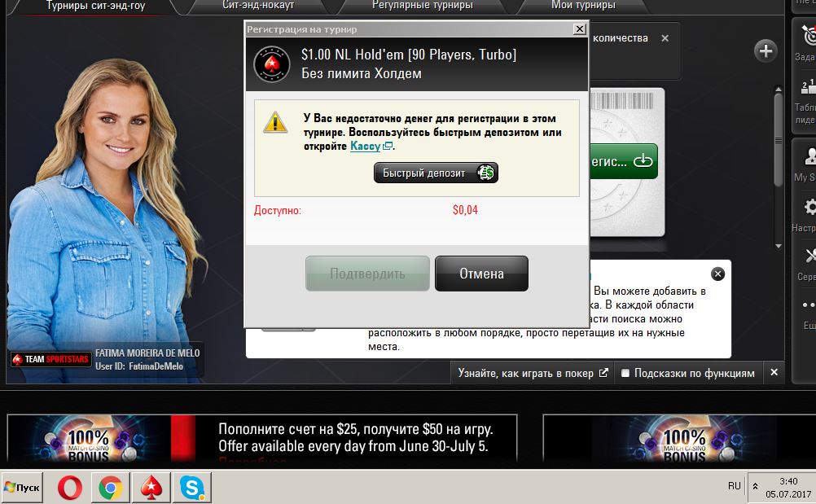The image size is (816, 504).
Task: Launch Chrome from the taskbar
Action: (x=110, y=488)
